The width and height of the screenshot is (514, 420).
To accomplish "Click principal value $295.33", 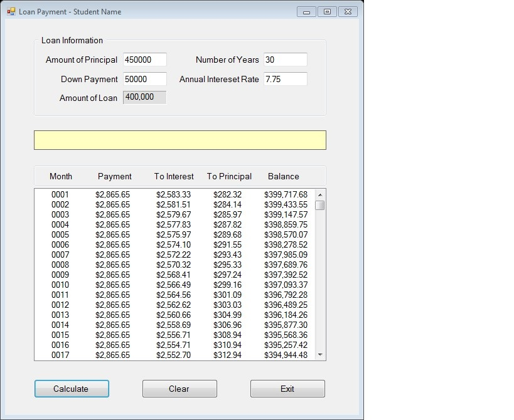I will (227, 265).
